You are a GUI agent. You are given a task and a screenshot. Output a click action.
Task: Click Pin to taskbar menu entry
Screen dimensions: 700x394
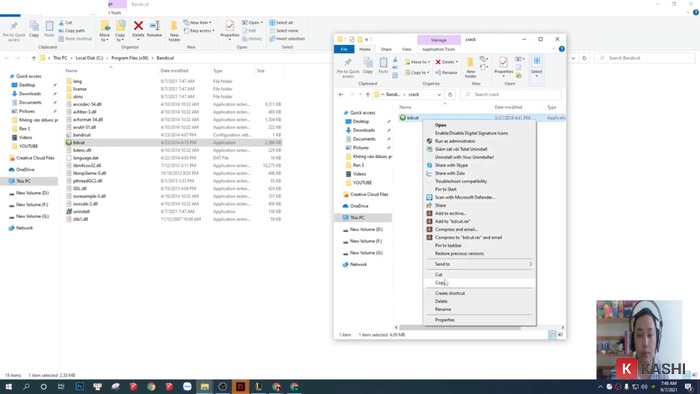[448, 245]
